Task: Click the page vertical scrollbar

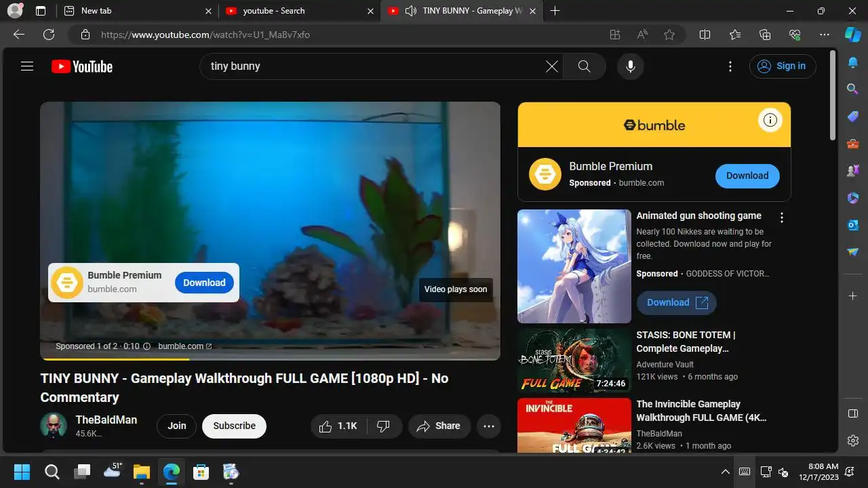Action: (833, 96)
